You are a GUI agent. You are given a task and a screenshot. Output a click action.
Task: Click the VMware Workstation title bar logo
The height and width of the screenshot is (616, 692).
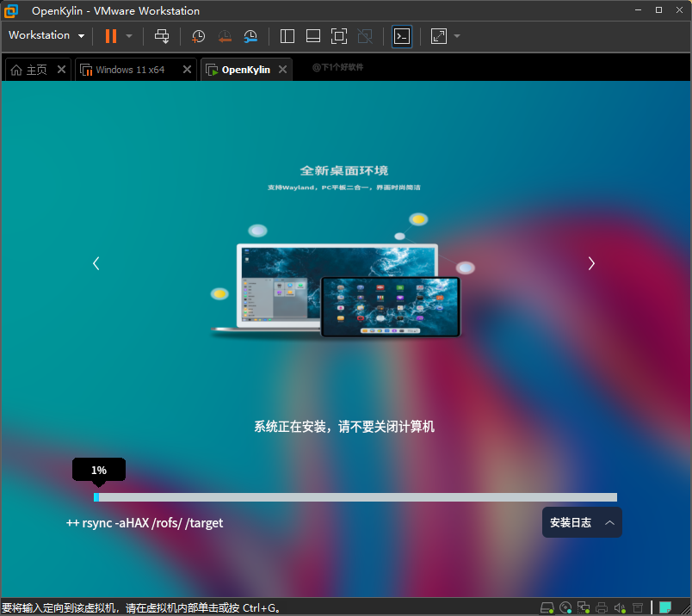(x=11, y=11)
